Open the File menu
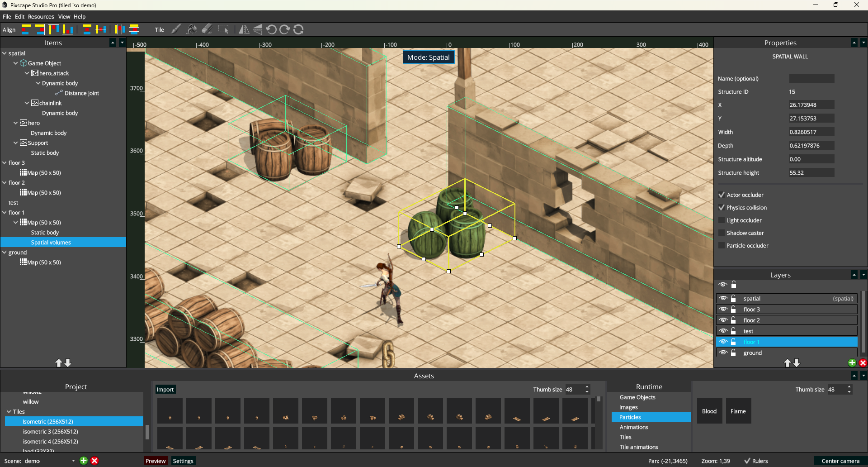Image resolution: width=868 pixels, height=467 pixels. click(x=7, y=17)
